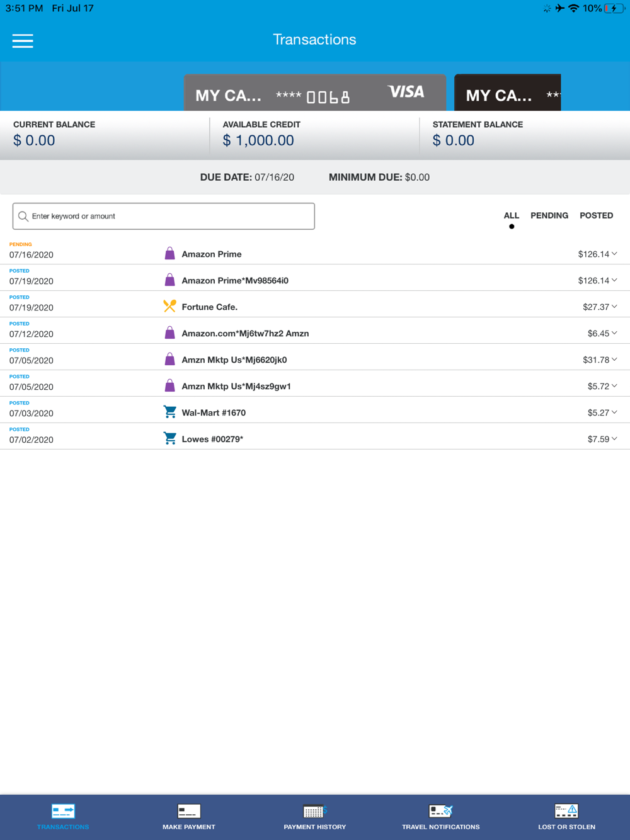
Task: Tap the 3:51 PM clock in status bar
Action: (x=25, y=8)
